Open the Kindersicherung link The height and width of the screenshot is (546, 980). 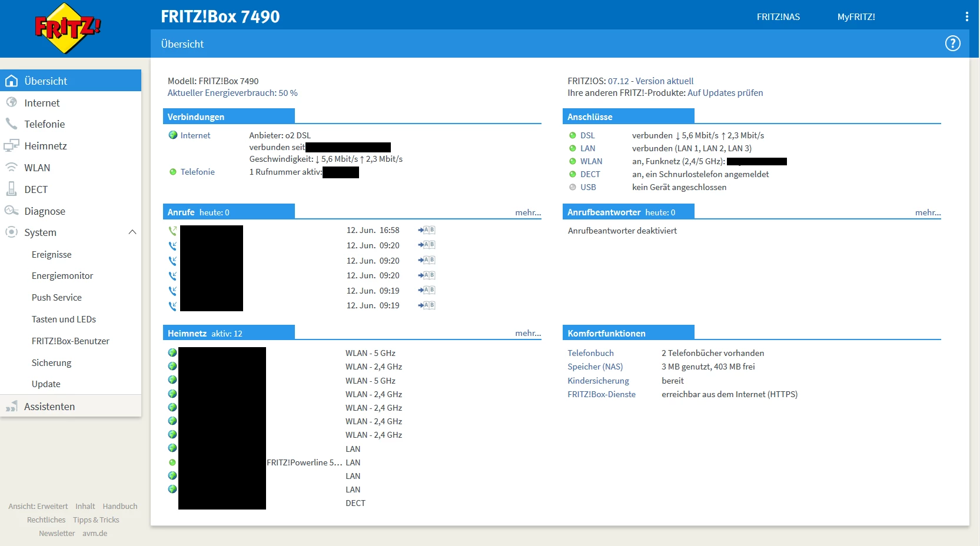pos(599,381)
